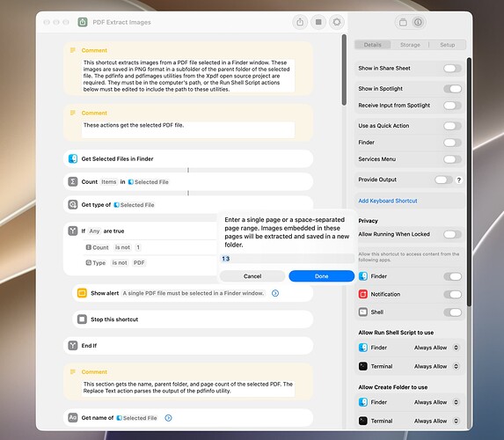Expand the Get name of action chevron
The width and height of the screenshot is (504, 440).
168,418
